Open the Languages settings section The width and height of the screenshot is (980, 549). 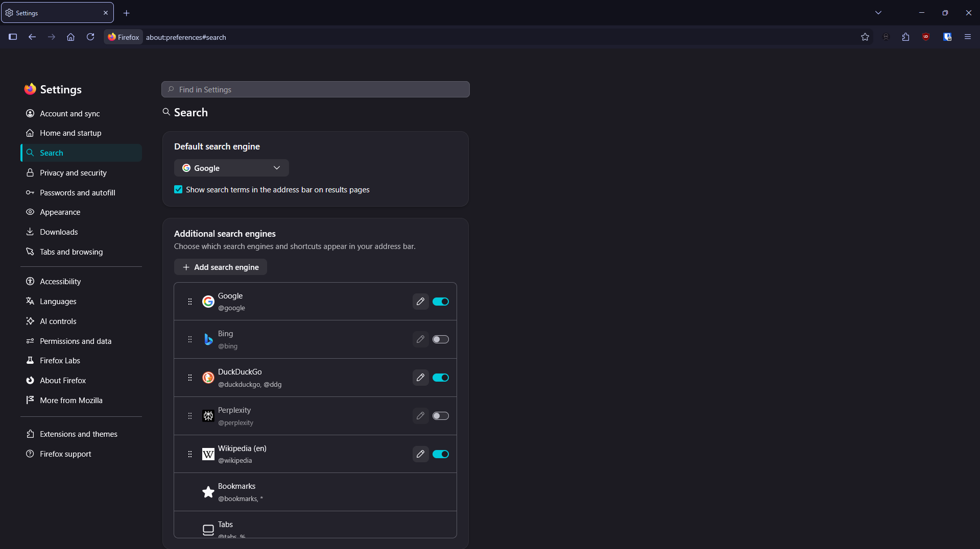pos(81,302)
